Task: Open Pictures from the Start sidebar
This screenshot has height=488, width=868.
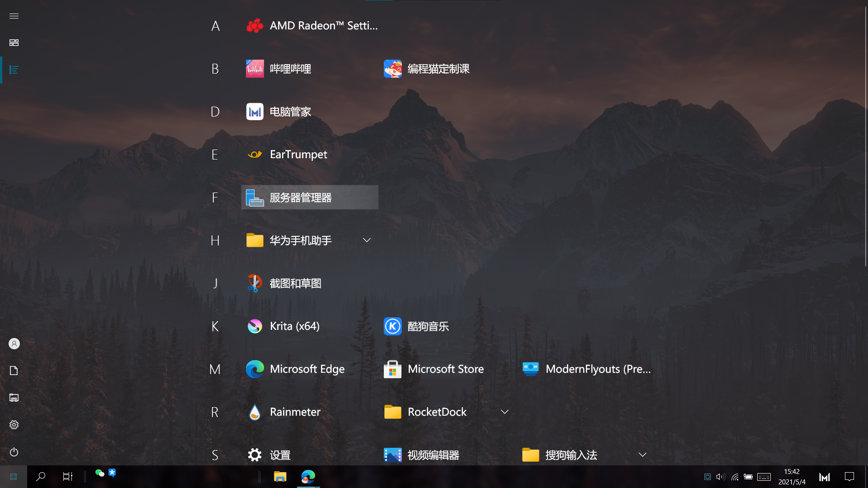Action: click(x=14, y=398)
